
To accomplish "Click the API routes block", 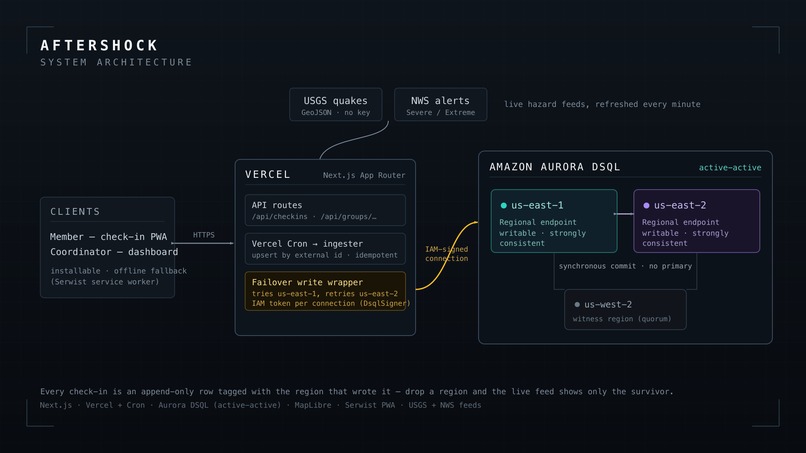I will click(x=325, y=210).
